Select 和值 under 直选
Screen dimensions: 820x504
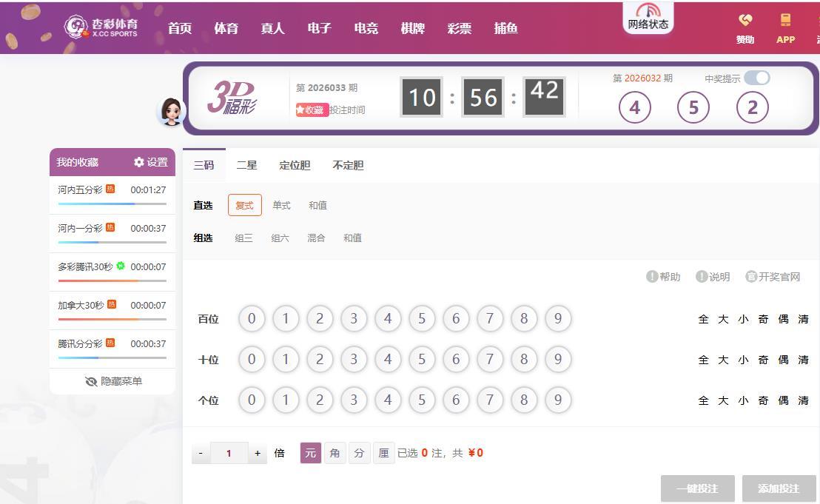[x=318, y=206]
